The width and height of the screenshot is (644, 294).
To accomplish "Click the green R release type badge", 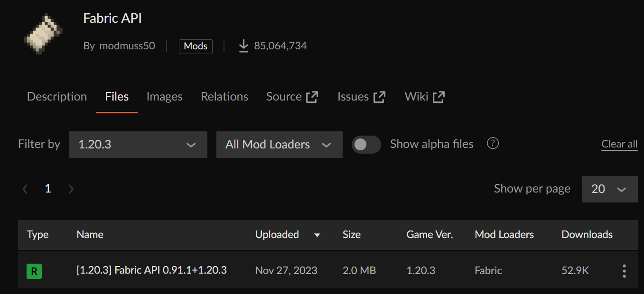I will tap(34, 271).
